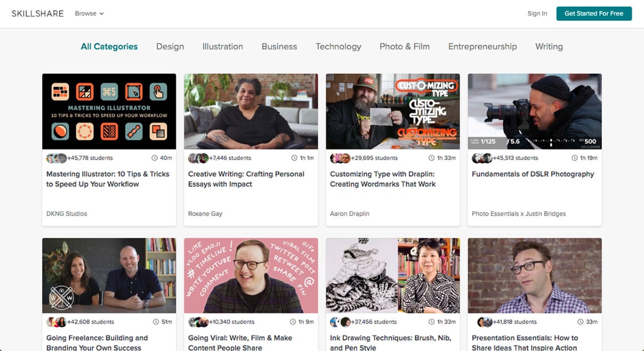644x351 pixels.
Task: Click Going Viral: Write, Film title
Action: [240, 342]
